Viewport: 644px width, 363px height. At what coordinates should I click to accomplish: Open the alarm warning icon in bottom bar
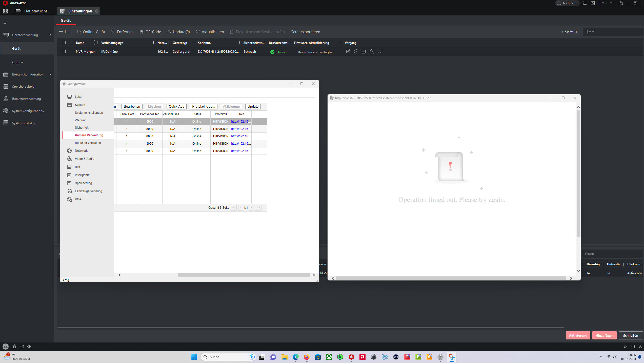coord(5,346)
